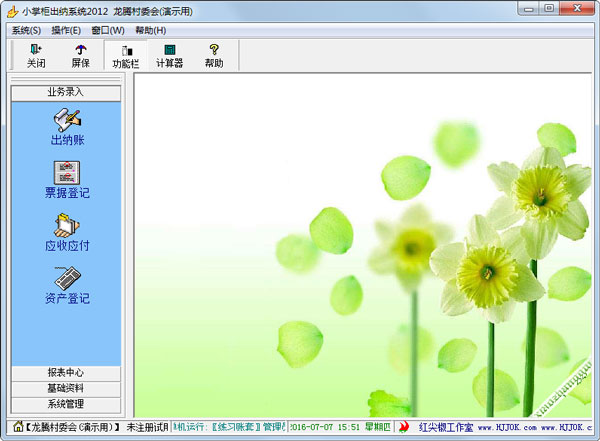Click the 龙腾村委会 account name in status bar
Image resolution: width=600 pixels, height=441 pixels.
click(x=70, y=427)
